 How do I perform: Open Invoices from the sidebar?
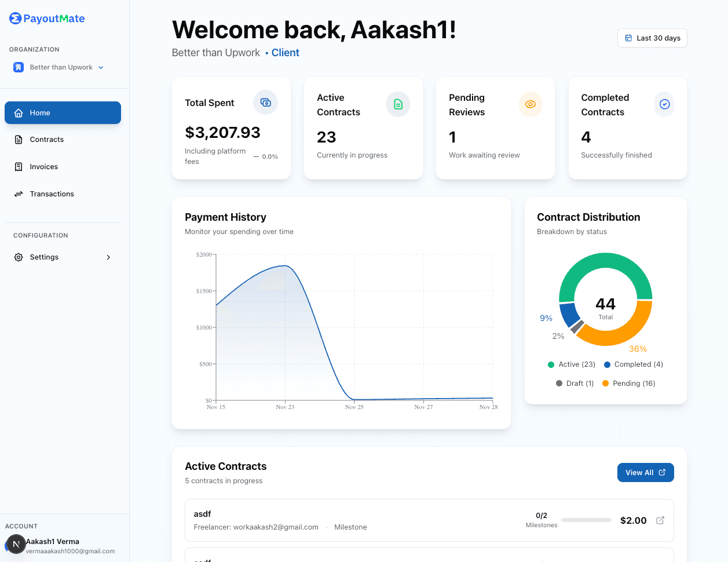(44, 167)
